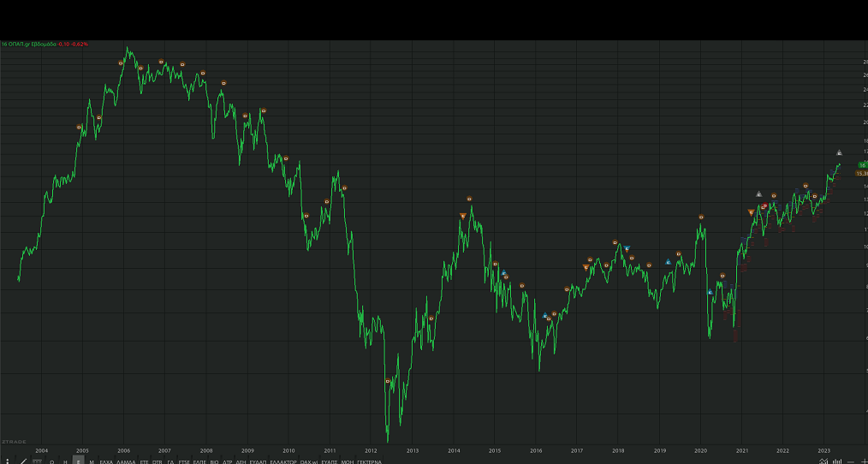Click the dividend marker above the 2014 peak
868x464 pixels.
(x=469, y=199)
